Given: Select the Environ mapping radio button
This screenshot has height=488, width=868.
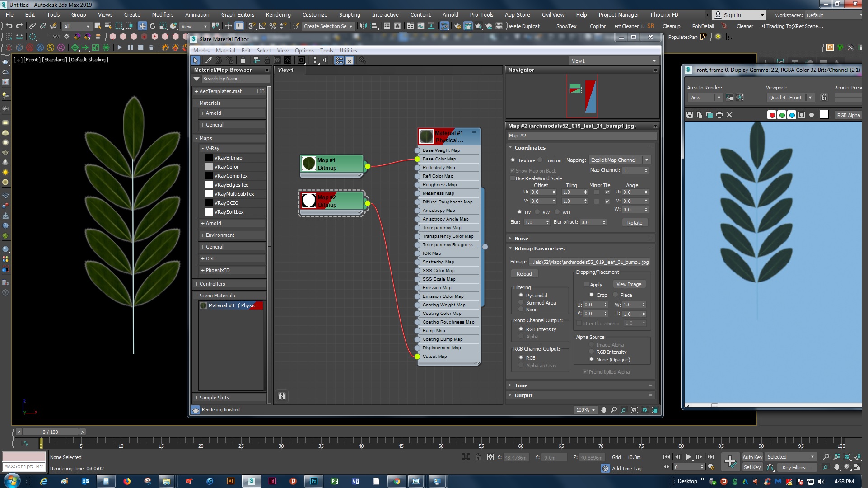Looking at the screenshot, I should point(540,160).
